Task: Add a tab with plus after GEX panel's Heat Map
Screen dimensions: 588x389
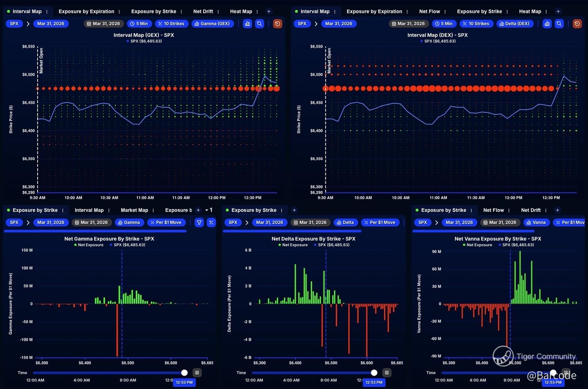Action: 269,11
